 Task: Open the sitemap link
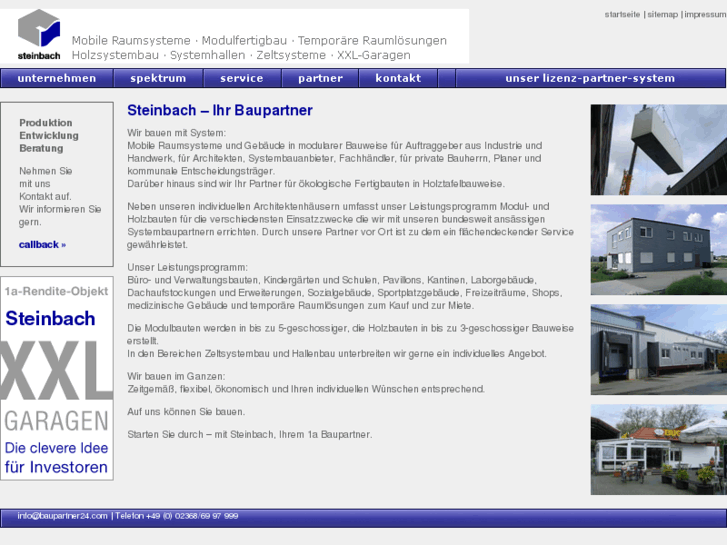663,14
